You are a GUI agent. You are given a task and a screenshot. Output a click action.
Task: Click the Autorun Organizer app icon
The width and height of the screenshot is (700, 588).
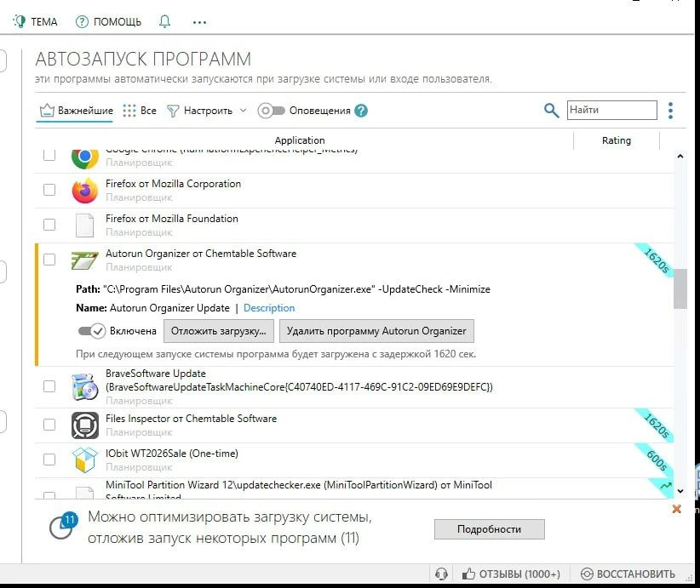pos(85,260)
